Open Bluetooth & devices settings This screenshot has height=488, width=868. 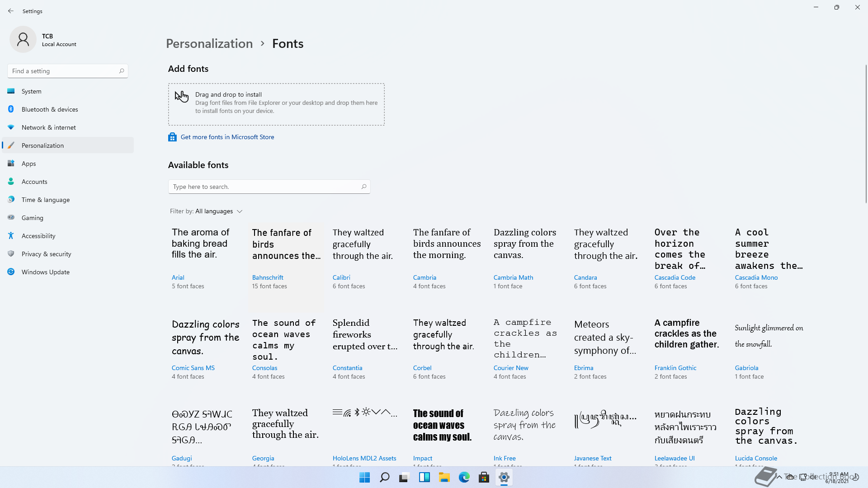(50, 109)
